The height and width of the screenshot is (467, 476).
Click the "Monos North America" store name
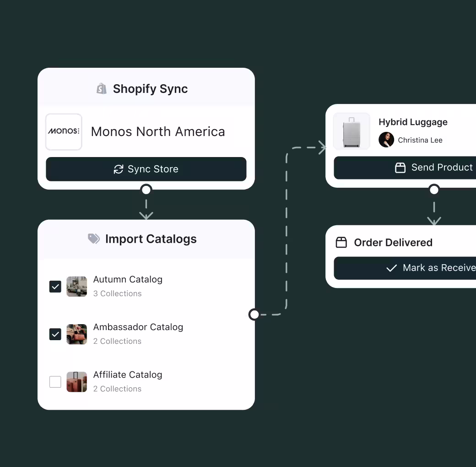(x=158, y=132)
